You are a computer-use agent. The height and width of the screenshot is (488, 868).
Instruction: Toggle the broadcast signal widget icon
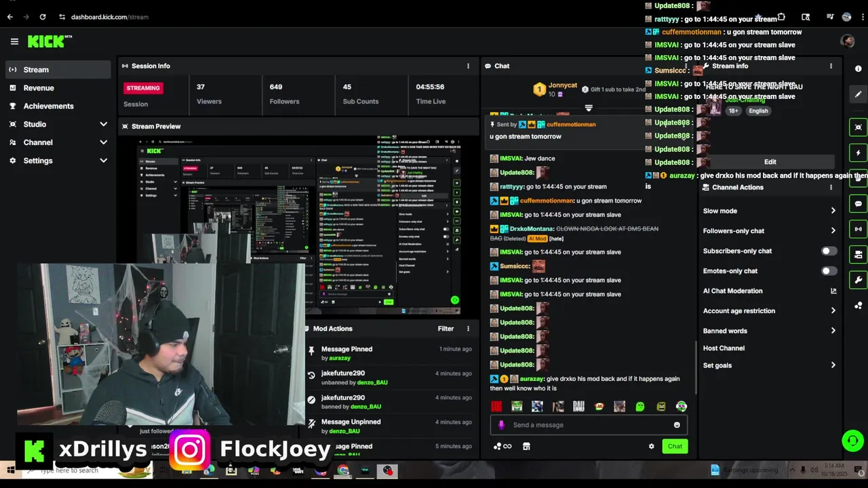coord(858,229)
